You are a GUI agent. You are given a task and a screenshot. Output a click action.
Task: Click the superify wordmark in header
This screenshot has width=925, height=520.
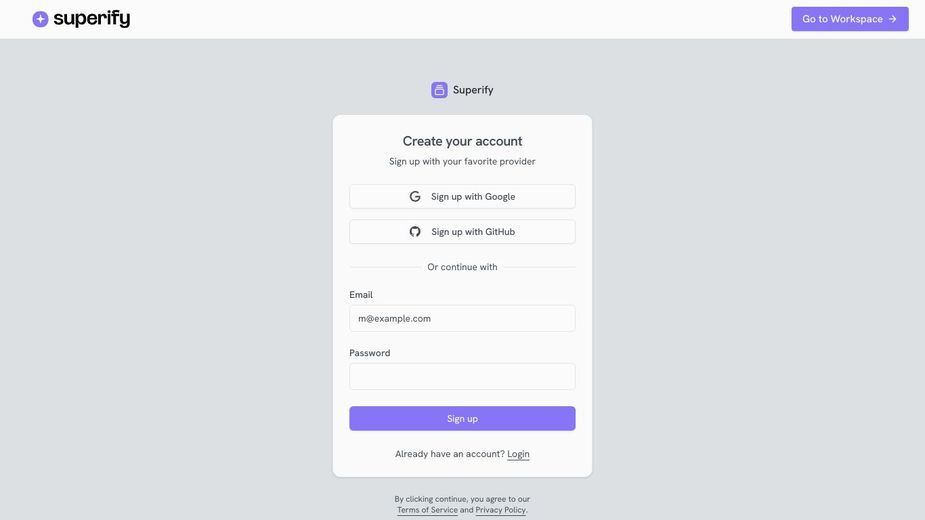(91, 19)
